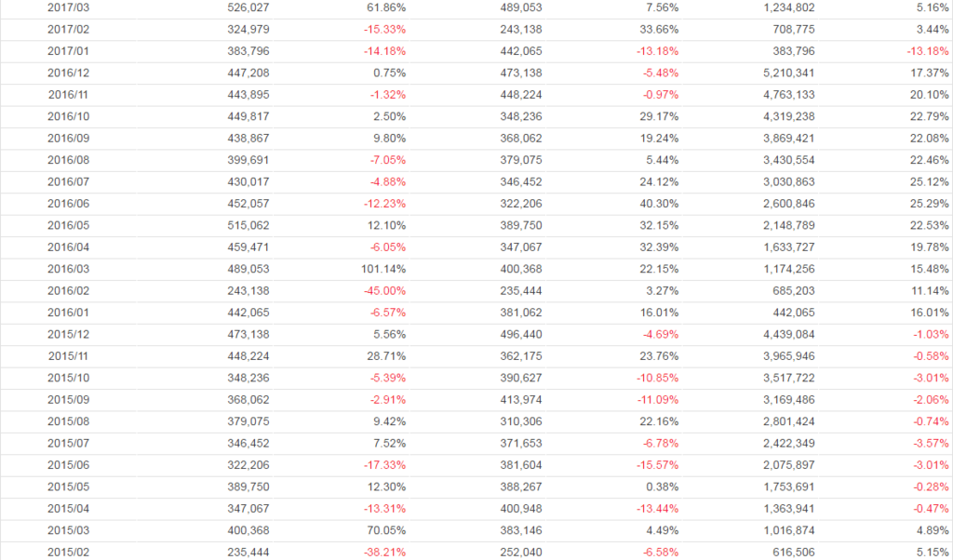Click the 61.86% percentage cell
Screen dimensions: 953x560
386,7
